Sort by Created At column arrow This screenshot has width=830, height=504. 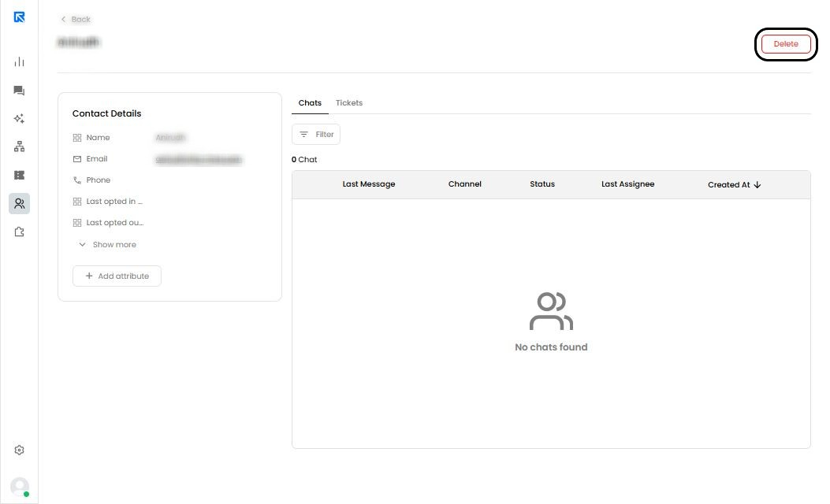[757, 184]
